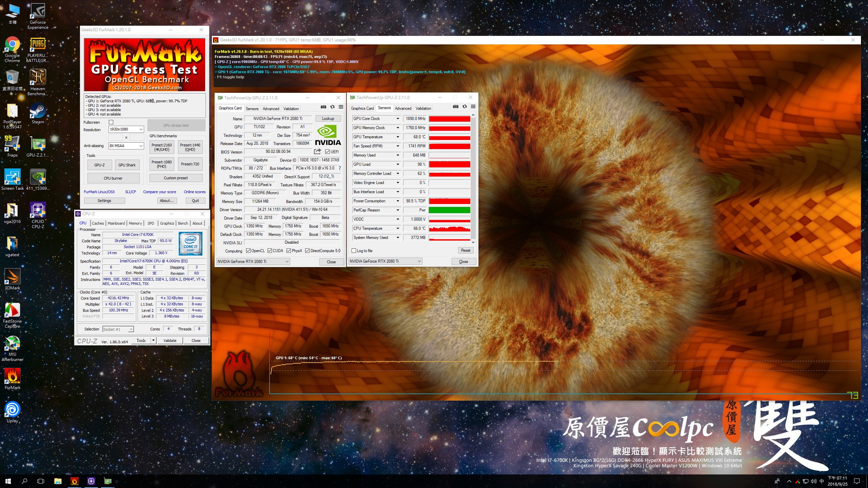The width and height of the screenshot is (868, 488).
Task: Open the Tools dropdown arrow in CPU-Z
Action: (153, 341)
